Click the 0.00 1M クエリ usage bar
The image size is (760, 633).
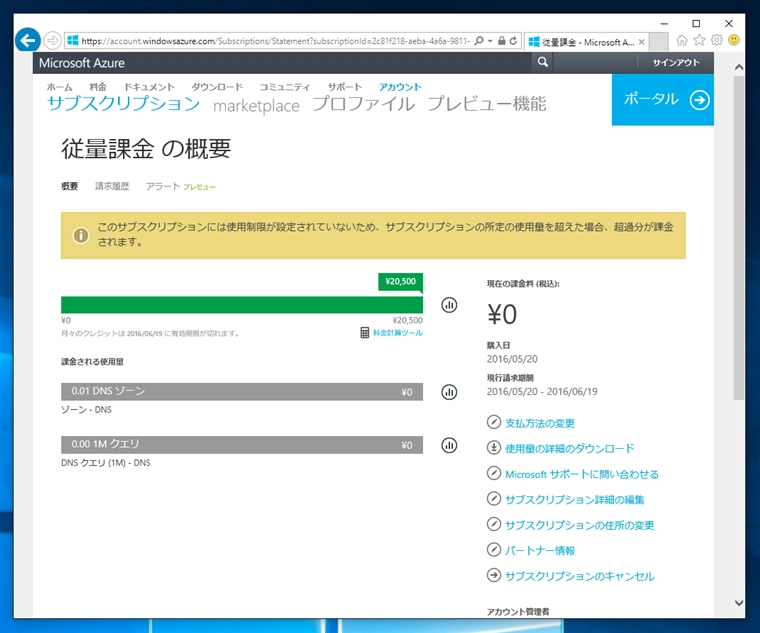tap(242, 444)
